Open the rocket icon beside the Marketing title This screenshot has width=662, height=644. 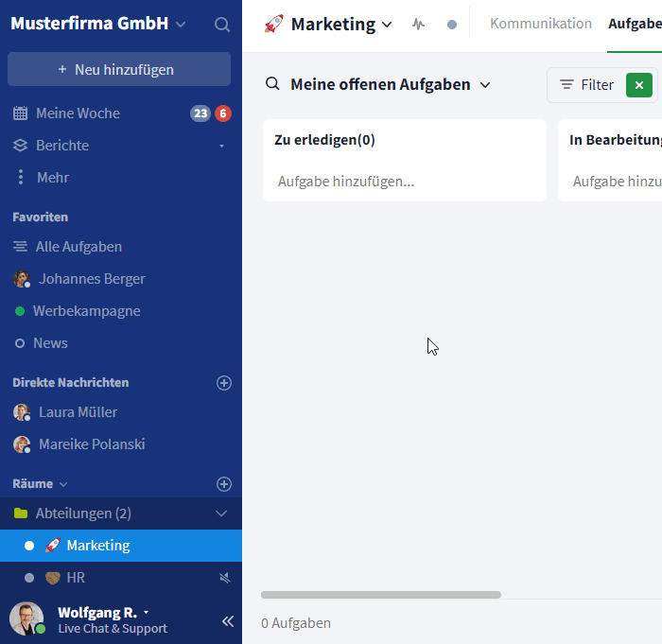pos(273,24)
